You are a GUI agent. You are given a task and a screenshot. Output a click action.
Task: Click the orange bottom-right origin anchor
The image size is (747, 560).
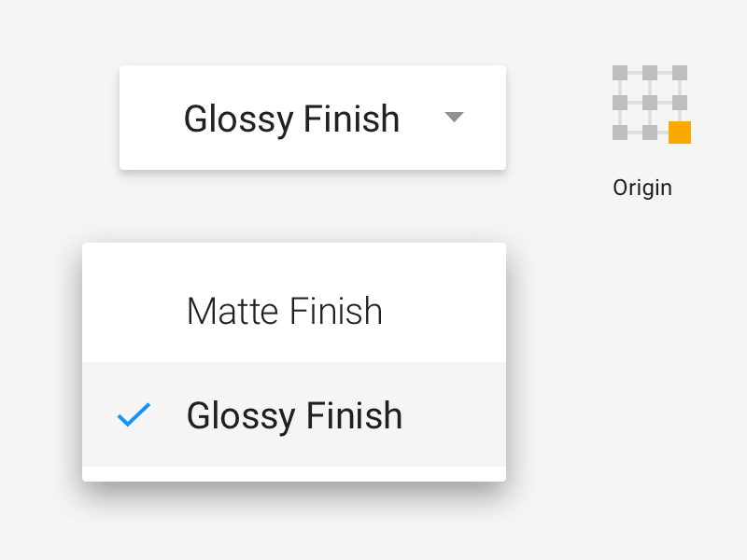[x=678, y=133]
